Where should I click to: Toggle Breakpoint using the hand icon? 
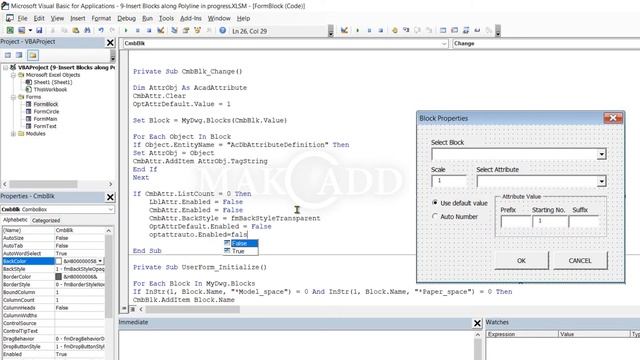click(x=395, y=30)
